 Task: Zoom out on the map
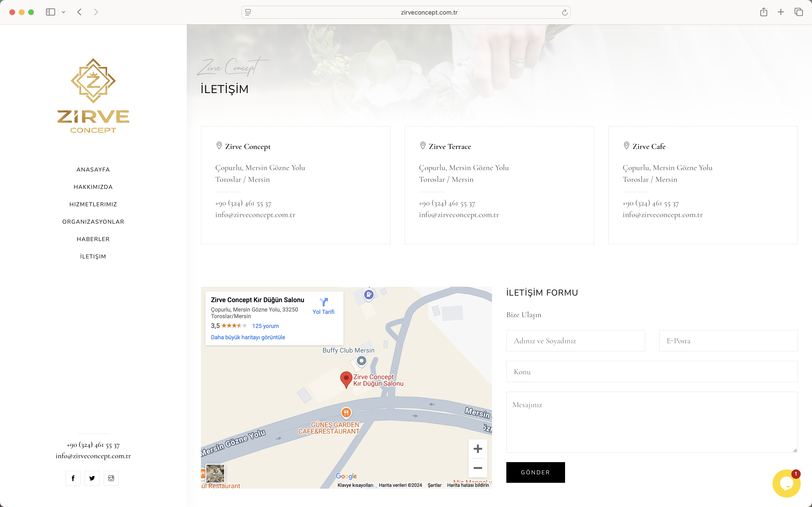coord(477,468)
